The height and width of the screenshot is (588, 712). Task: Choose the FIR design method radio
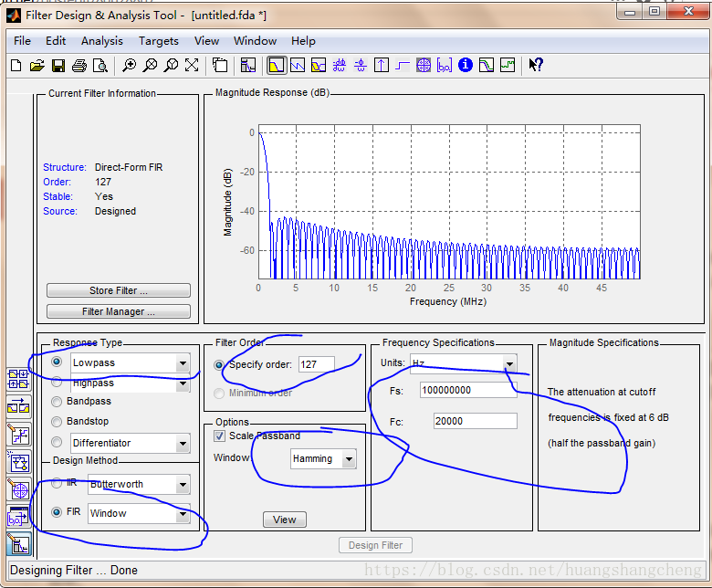pos(57,512)
